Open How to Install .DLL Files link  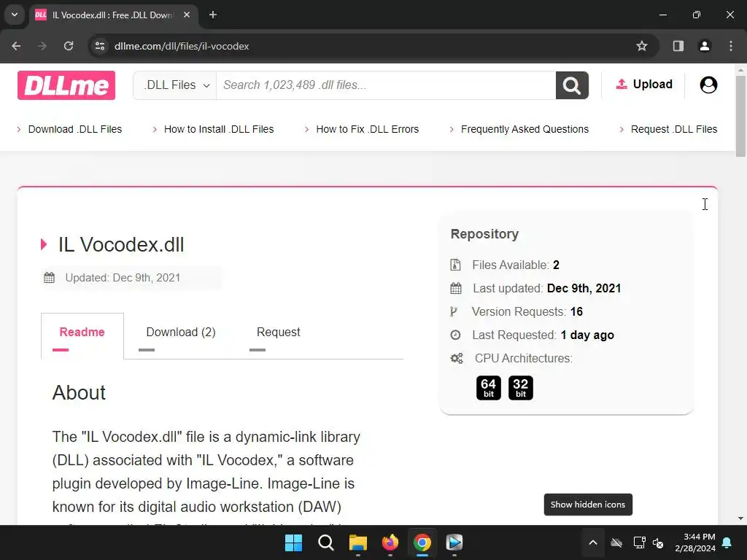click(x=219, y=129)
